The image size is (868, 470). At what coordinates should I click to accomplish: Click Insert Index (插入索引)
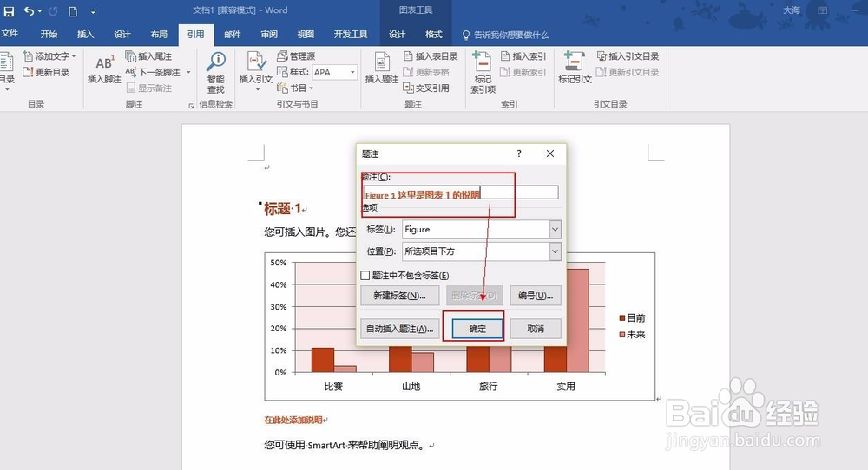[523, 56]
